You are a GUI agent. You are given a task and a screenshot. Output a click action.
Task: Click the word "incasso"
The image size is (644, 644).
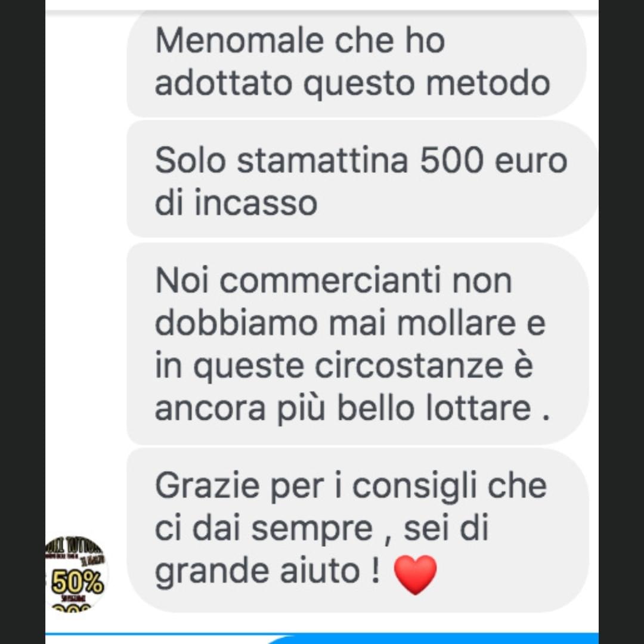[x=256, y=203]
